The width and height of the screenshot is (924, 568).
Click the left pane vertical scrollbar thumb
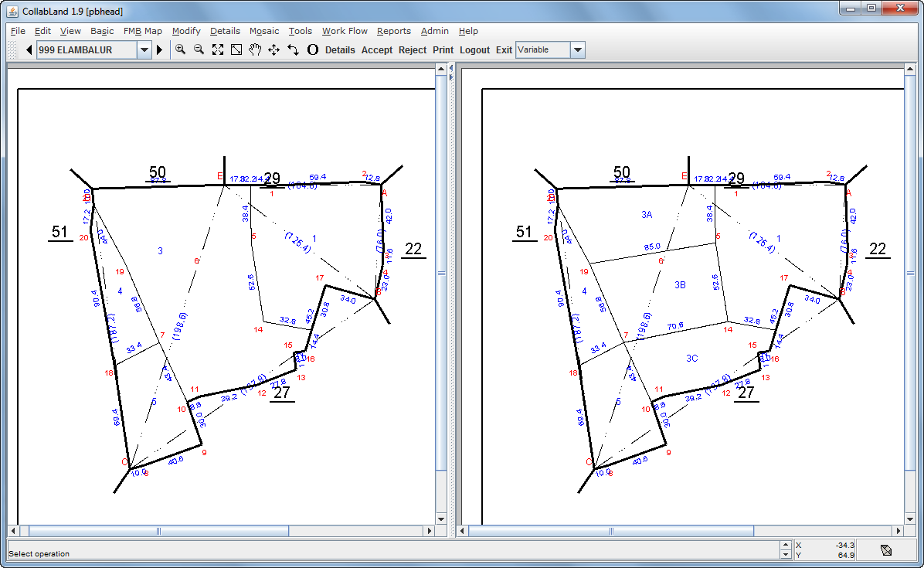(441, 273)
